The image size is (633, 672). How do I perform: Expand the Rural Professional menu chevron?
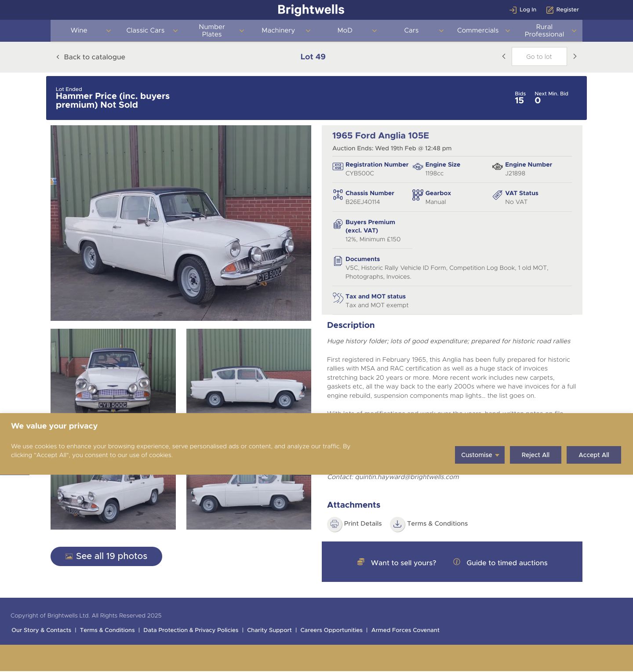[574, 31]
